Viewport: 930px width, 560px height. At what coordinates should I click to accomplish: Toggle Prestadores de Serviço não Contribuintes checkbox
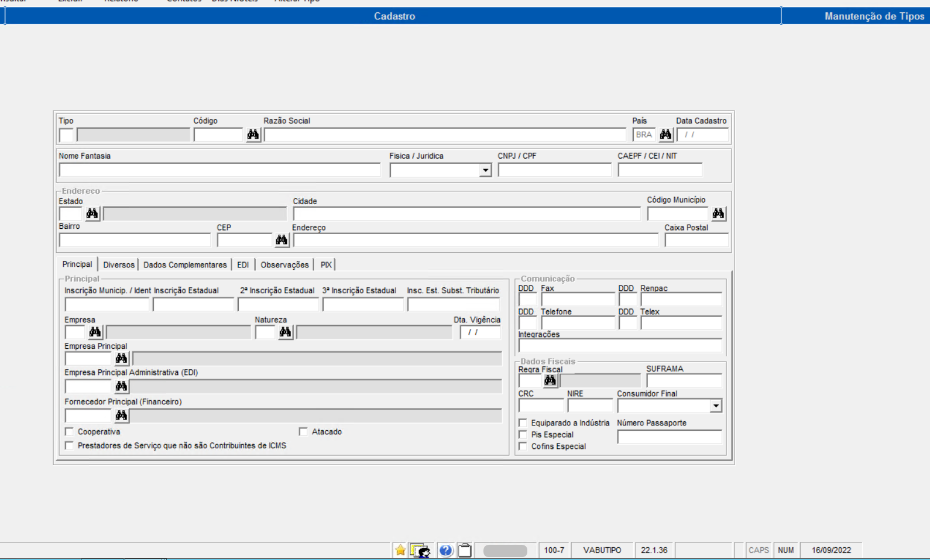70,445
